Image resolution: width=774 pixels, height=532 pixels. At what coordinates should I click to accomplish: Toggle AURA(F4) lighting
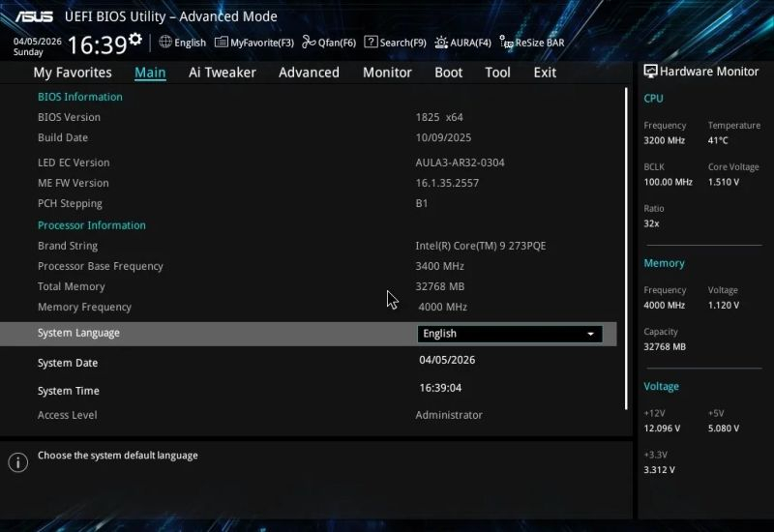pos(462,43)
